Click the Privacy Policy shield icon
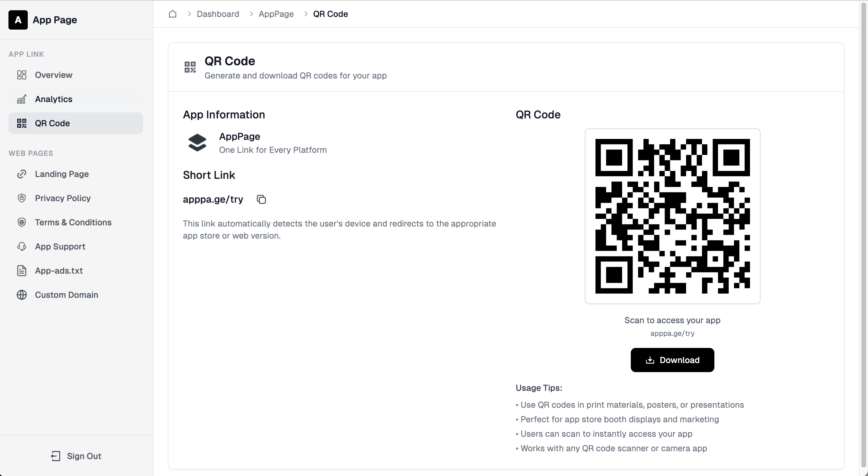This screenshot has width=868, height=476. tap(21, 198)
